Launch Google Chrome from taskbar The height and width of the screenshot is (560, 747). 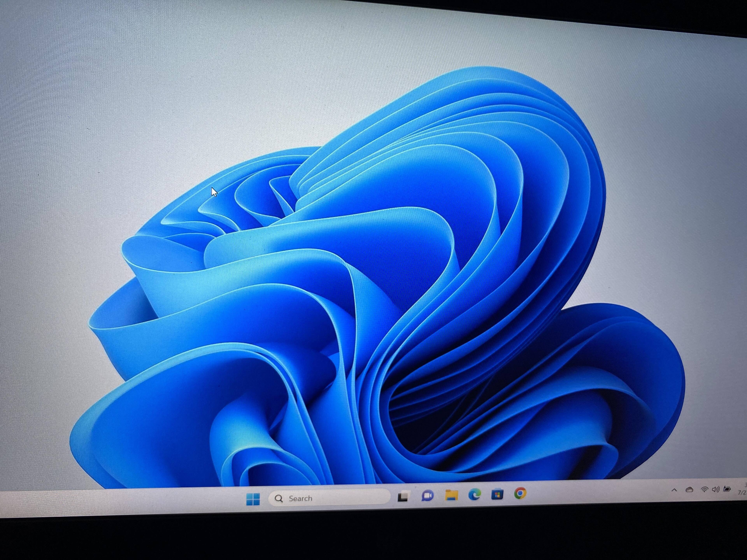(x=520, y=493)
